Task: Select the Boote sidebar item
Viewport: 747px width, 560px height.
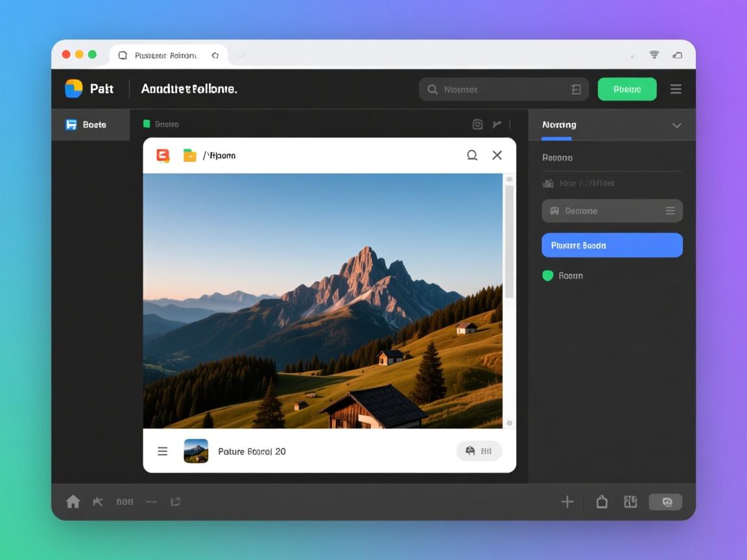Action: click(90, 125)
